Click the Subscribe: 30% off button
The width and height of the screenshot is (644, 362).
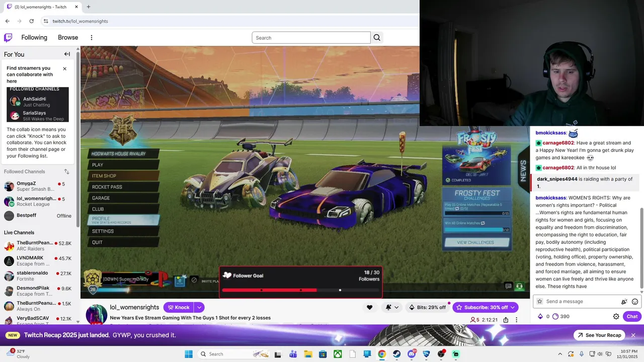[485, 307]
